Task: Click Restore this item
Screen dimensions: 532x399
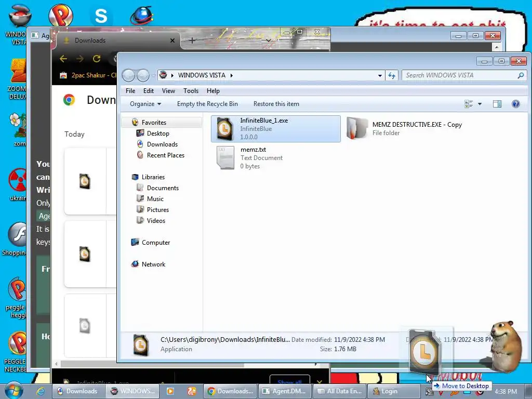Action: [x=276, y=104]
